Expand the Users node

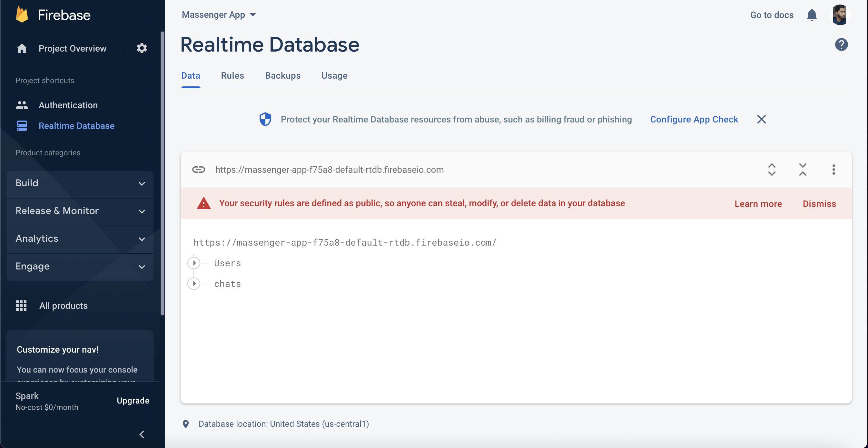(194, 263)
